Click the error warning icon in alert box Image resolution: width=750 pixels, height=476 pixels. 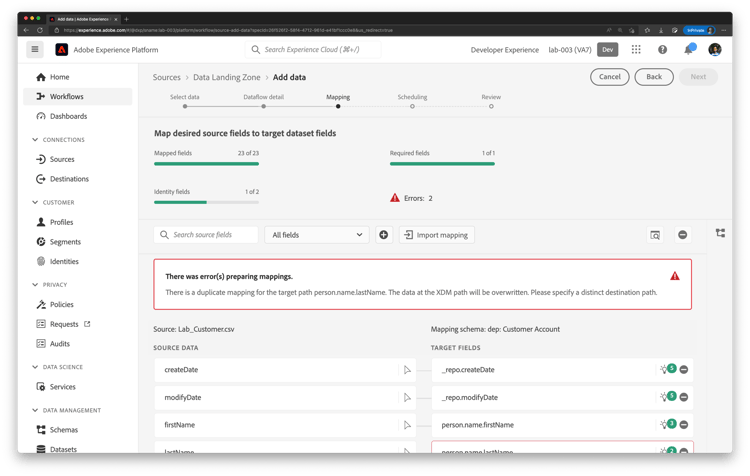tap(674, 276)
